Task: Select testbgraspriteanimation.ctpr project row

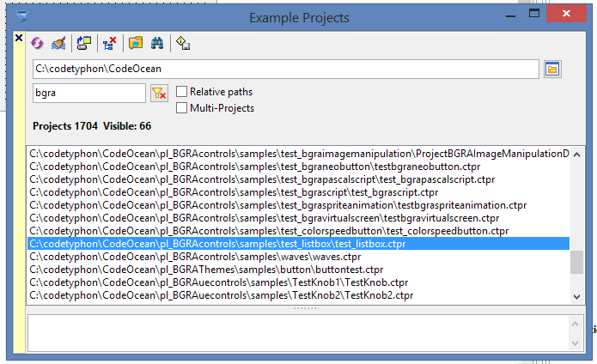Action: pyautogui.click(x=299, y=205)
